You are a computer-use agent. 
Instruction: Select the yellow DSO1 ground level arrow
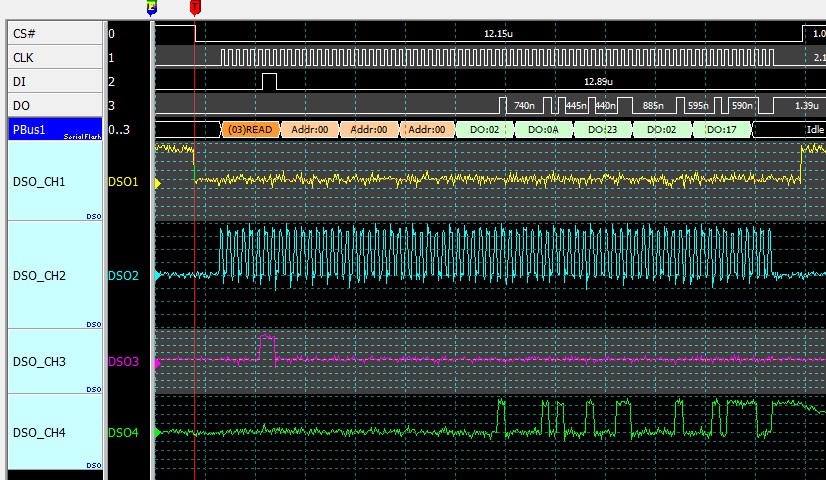pos(158,182)
